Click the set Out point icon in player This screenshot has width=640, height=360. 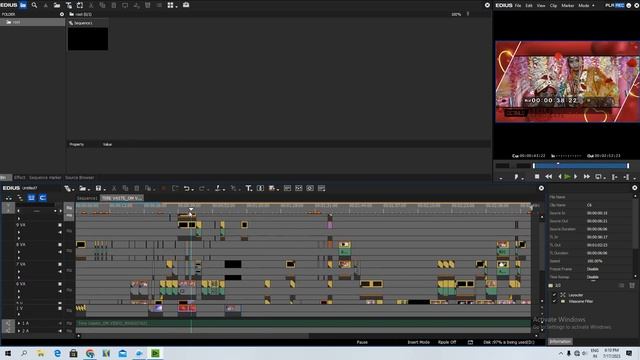626,177
